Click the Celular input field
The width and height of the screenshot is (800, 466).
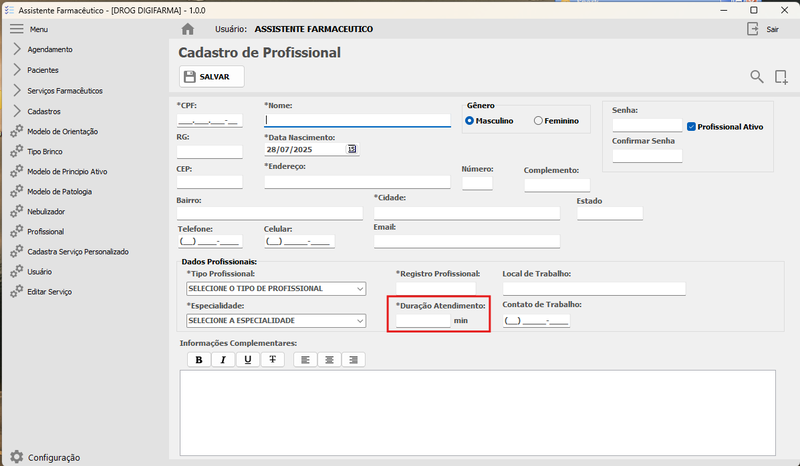click(299, 241)
